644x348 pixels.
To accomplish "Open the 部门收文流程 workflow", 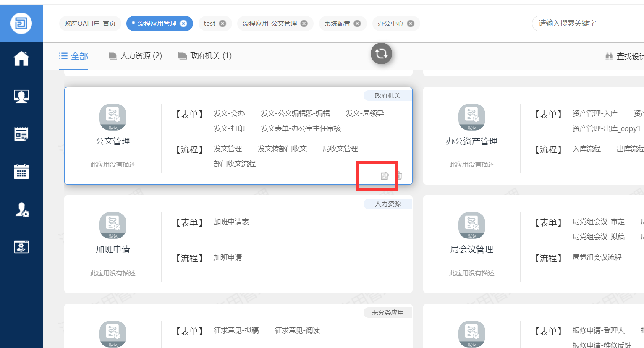I will [x=235, y=164].
